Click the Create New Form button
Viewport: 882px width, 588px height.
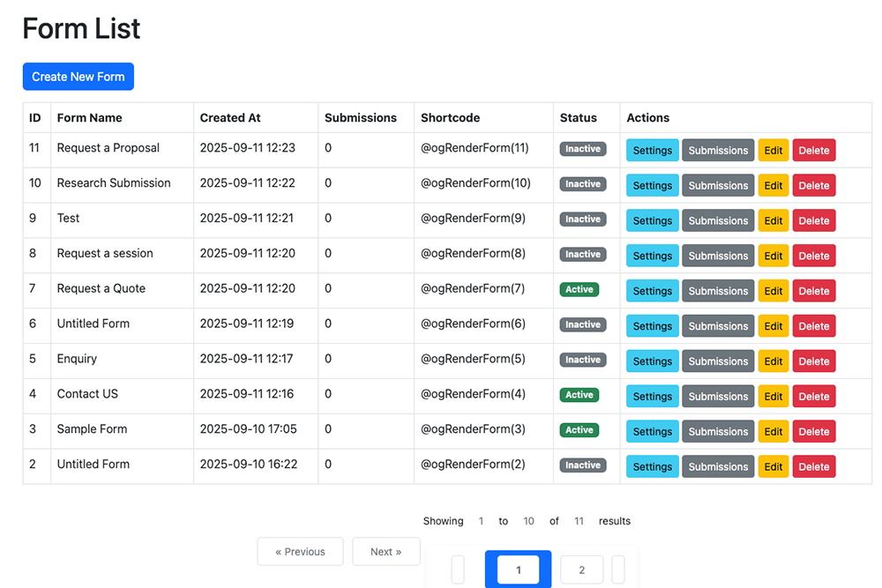pyautogui.click(x=78, y=77)
